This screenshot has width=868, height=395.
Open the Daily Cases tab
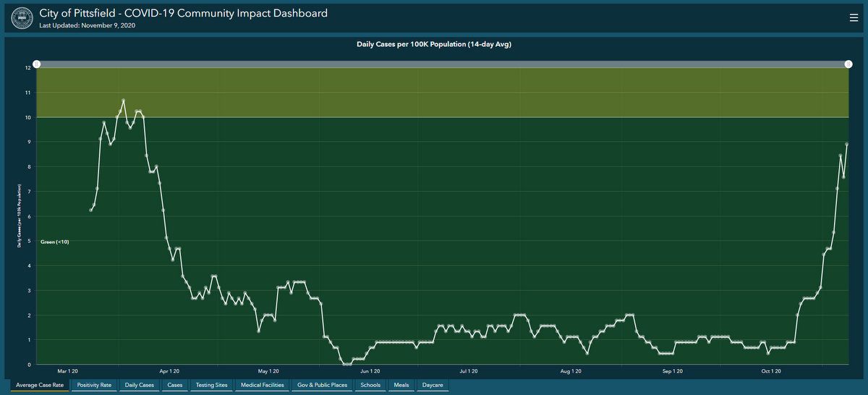coord(140,386)
